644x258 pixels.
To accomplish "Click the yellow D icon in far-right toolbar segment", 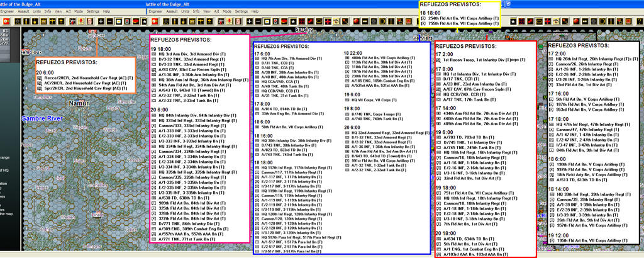I will tap(602, 21).
